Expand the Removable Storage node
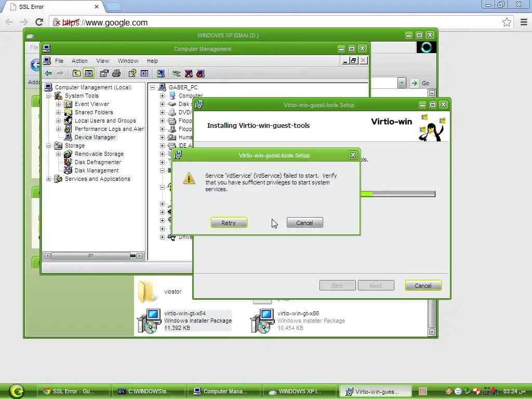 pos(58,154)
